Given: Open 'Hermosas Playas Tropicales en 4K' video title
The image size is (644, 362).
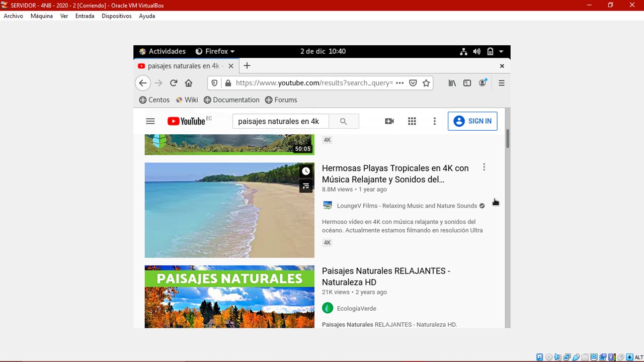Looking at the screenshot, I should [395, 173].
